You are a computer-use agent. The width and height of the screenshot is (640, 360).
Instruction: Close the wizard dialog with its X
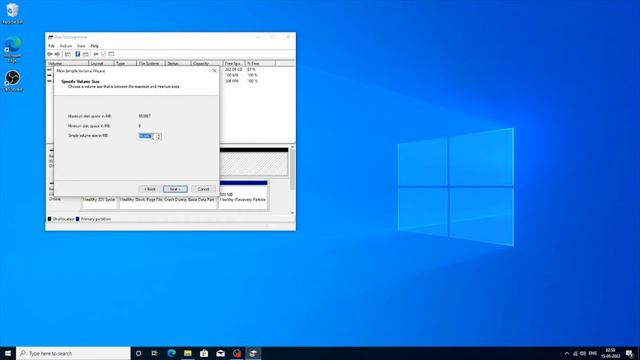[214, 71]
